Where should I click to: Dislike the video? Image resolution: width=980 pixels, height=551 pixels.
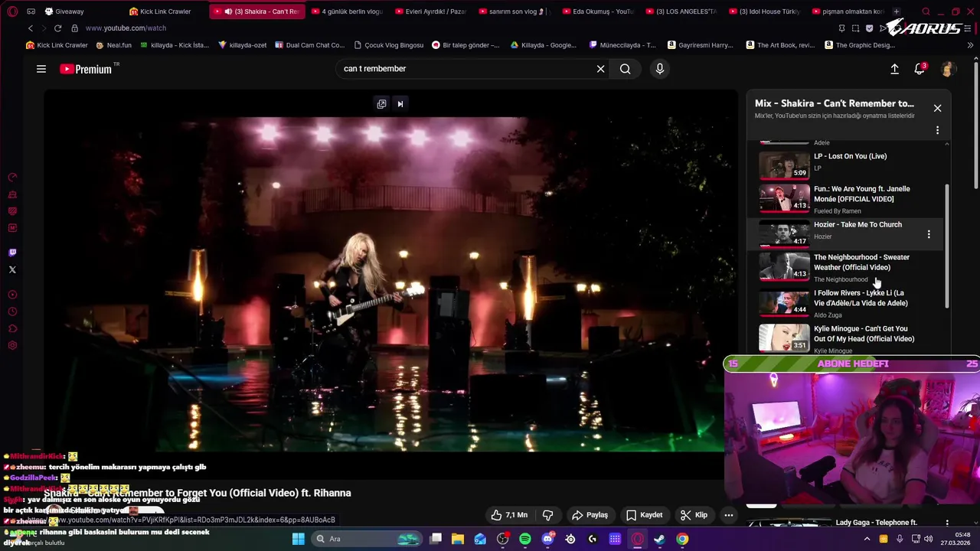[x=547, y=515]
